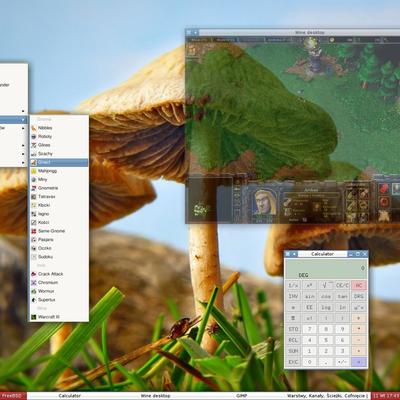Click the Klocki menu entry

pos(59,205)
